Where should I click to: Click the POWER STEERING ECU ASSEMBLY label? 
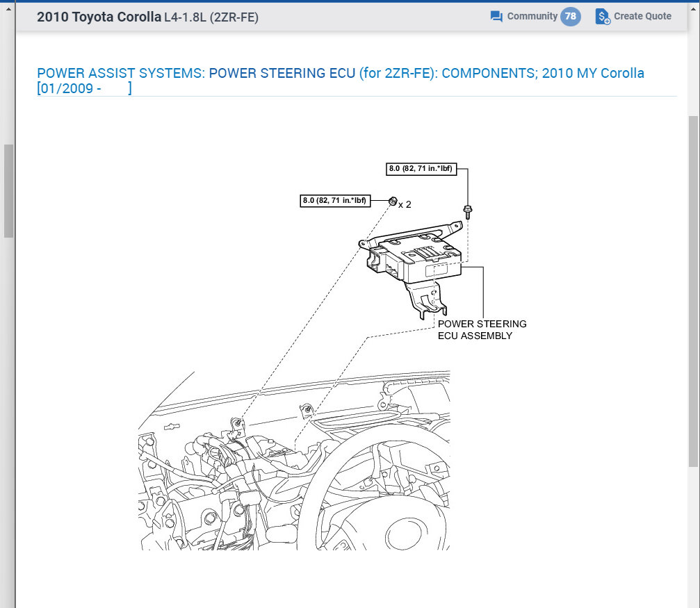click(482, 329)
